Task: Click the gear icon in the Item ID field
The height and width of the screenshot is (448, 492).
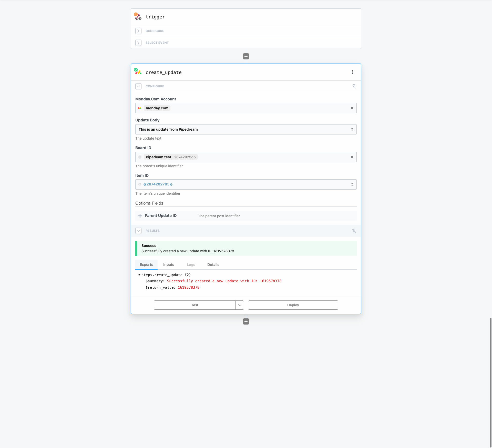Action: click(140, 184)
